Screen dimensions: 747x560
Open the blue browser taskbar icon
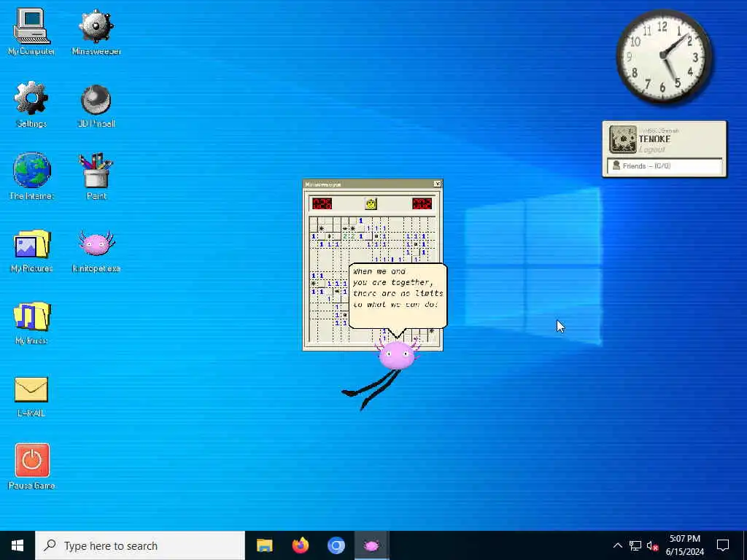point(336,545)
